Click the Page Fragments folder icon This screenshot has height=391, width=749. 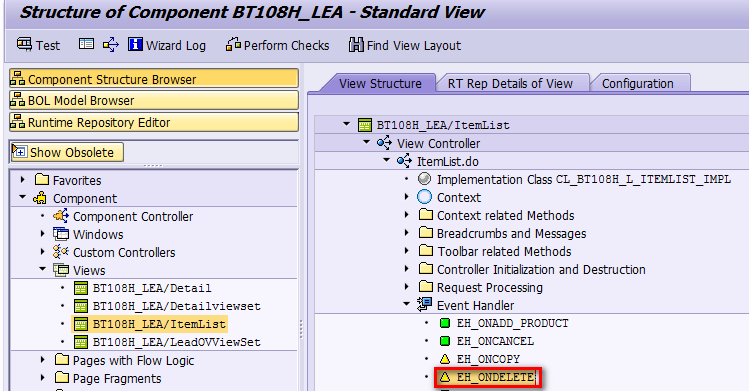coord(62,378)
